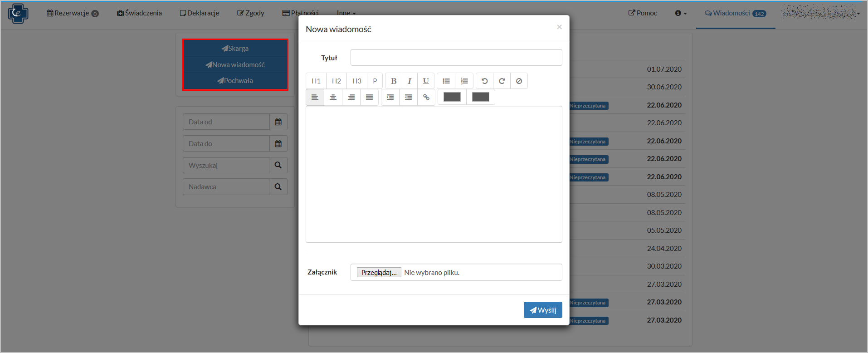The width and height of the screenshot is (868, 353).
Task: Click the undo arrow icon
Action: [484, 81]
